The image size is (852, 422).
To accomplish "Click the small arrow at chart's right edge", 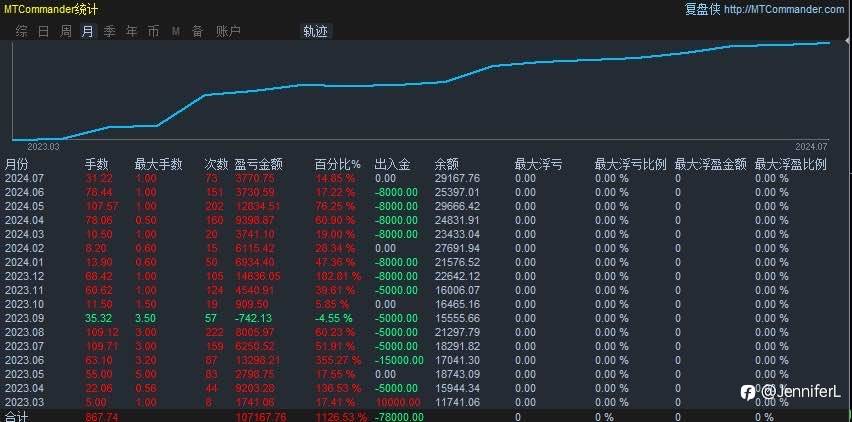I will pos(848,41).
